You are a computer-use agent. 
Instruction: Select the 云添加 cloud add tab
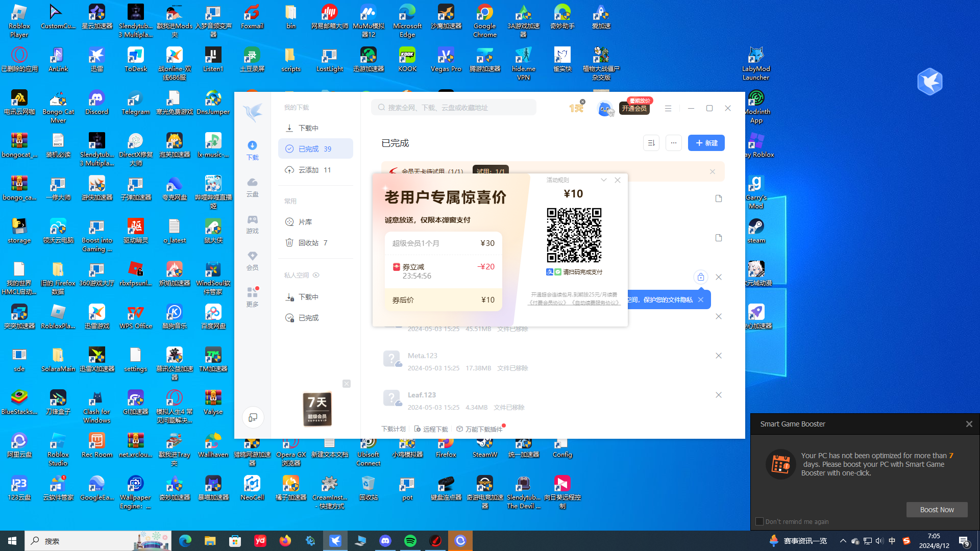pyautogui.click(x=308, y=170)
